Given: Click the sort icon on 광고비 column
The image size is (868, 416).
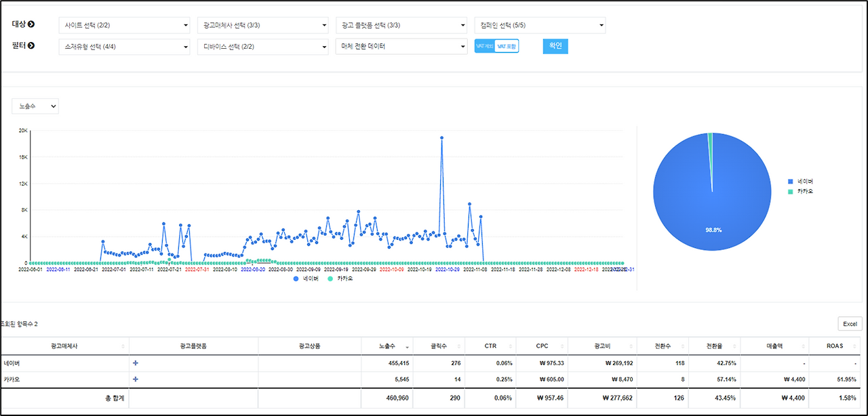Looking at the screenshot, I should click(x=631, y=346).
